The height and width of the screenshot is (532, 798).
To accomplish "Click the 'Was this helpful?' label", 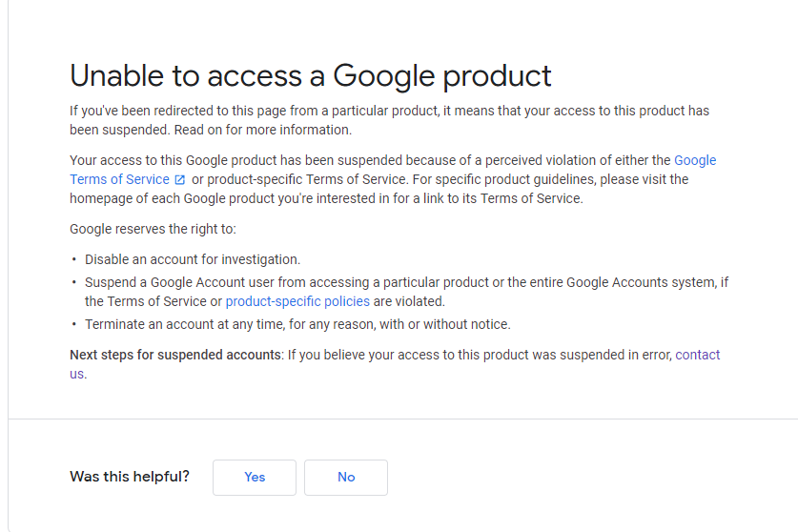I will point(130,477).
